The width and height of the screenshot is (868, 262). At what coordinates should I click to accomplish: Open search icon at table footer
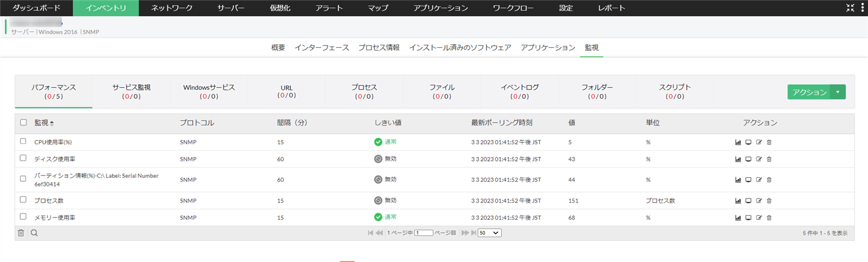click(x=34, y=233)
